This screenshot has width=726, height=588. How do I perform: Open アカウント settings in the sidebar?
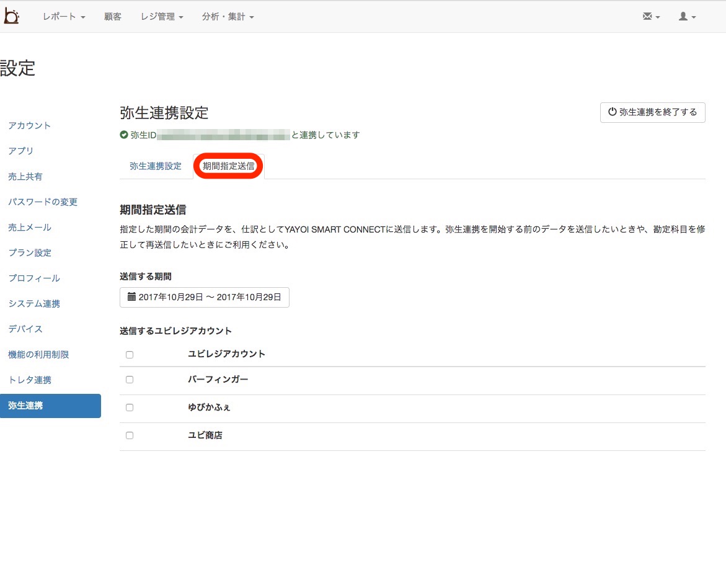[30, 125]
